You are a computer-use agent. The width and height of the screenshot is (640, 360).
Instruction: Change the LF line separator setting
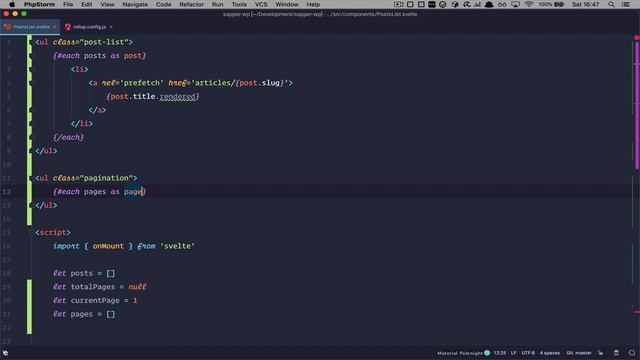[x=513, y=353]
